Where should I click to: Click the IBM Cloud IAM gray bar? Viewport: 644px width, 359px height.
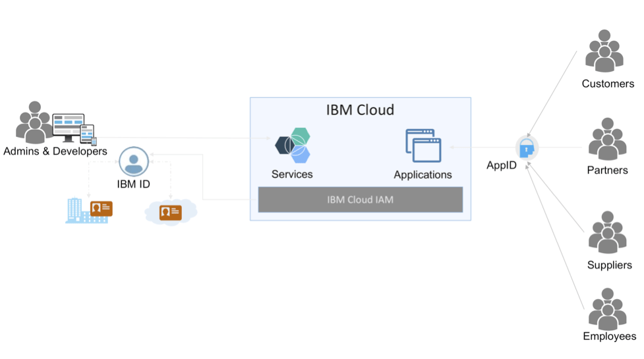(360, 200)
